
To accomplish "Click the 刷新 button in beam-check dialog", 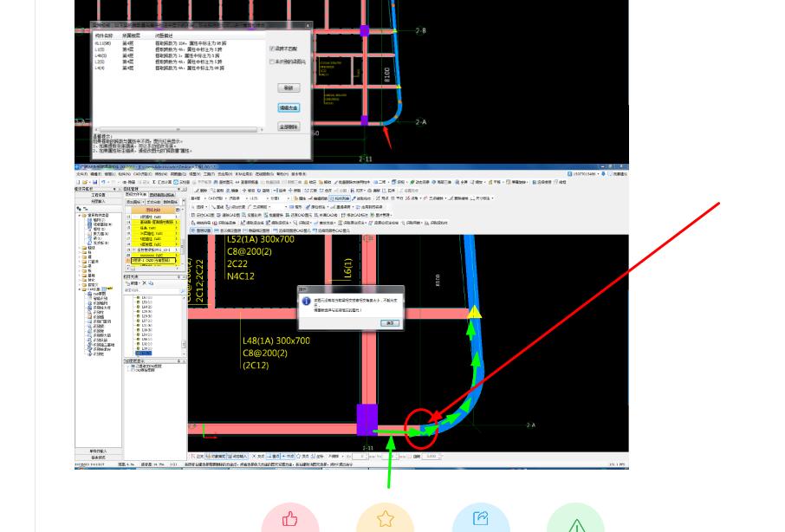I will [x=289, y=88].
